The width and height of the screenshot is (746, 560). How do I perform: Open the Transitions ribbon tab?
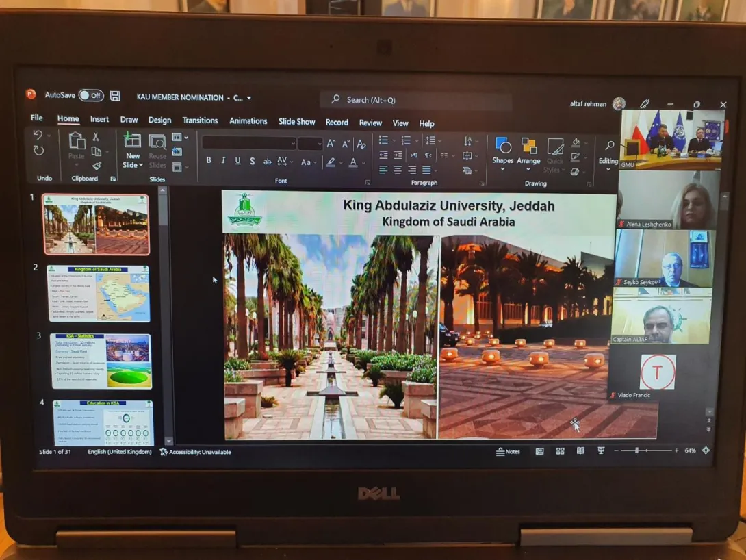tap(200, 120)
